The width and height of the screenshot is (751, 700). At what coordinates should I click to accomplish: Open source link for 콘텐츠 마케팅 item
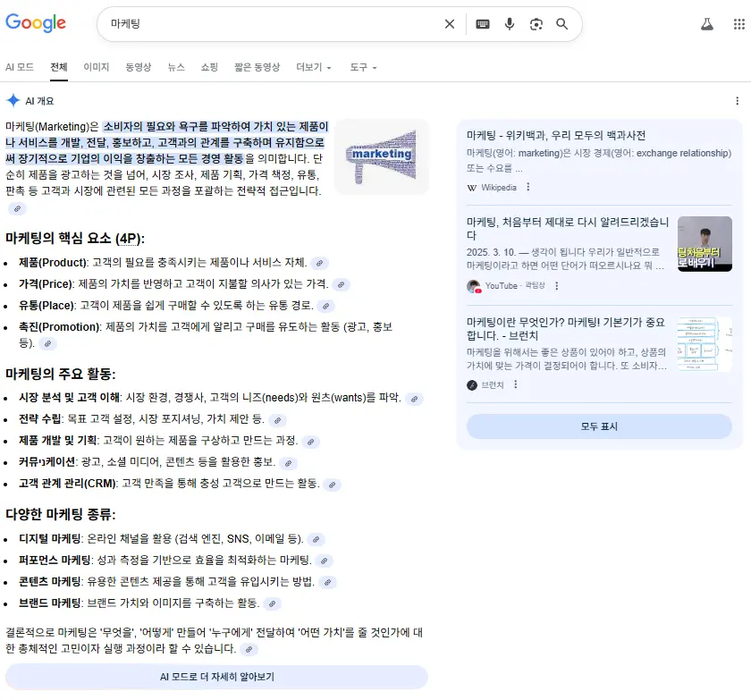point(327,582)
